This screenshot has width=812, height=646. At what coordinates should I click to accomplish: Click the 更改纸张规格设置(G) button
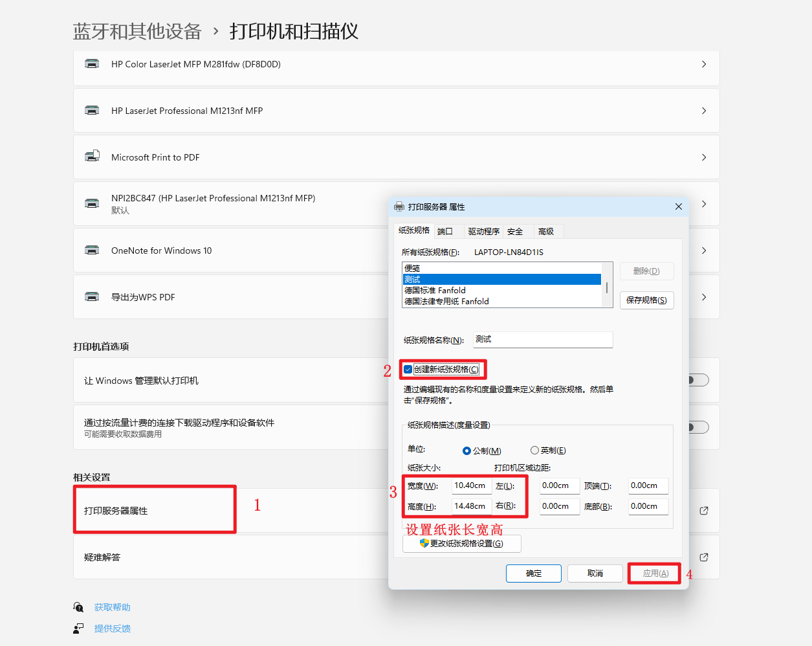[462, 544]
